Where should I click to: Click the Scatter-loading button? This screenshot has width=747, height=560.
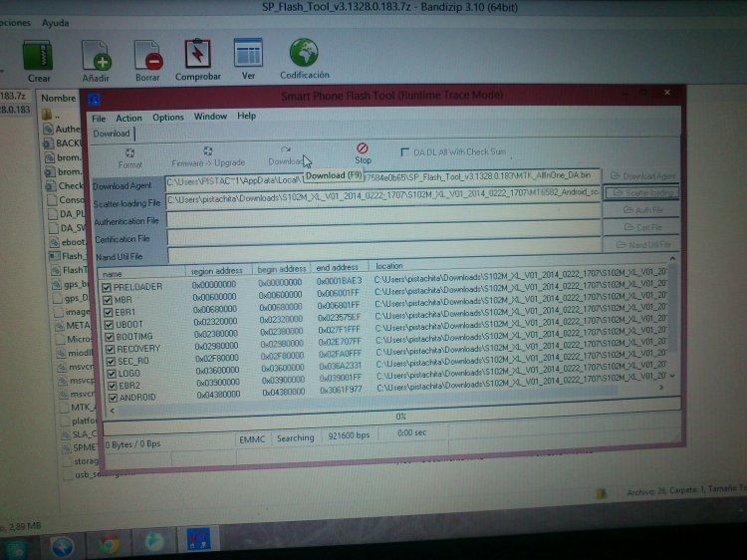[642, 193]
